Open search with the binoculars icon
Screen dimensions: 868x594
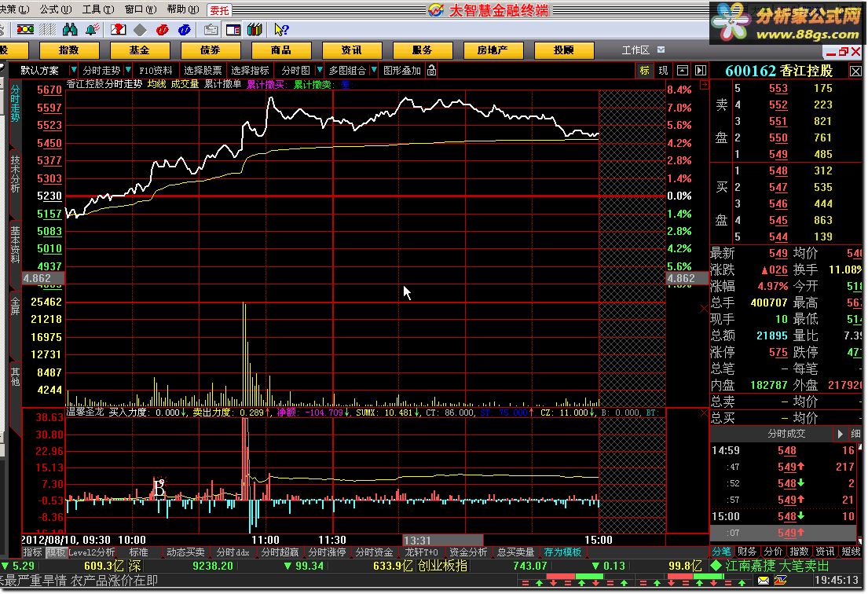coord(70,29)
